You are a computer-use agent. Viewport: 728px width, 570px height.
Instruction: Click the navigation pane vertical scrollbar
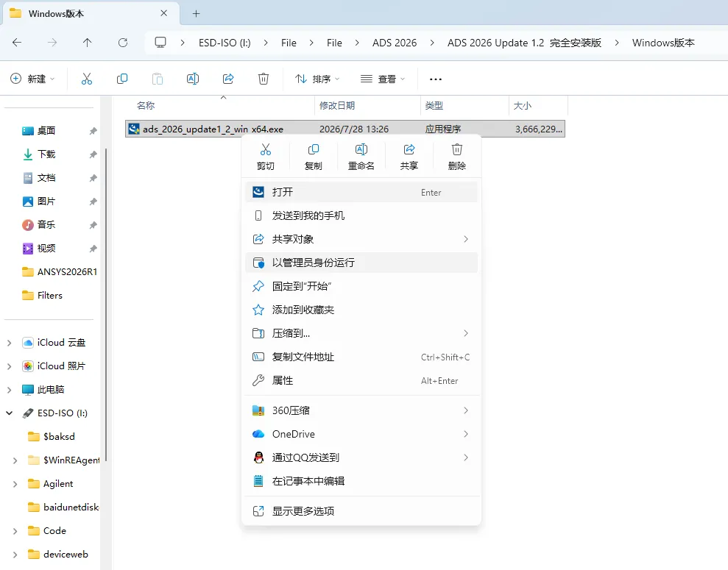[106, 304]
